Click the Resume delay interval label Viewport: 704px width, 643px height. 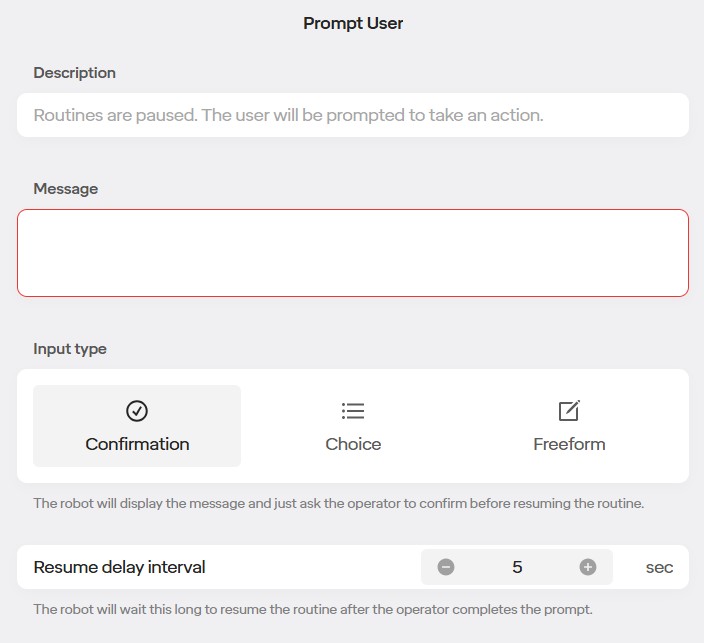[119, 567]
